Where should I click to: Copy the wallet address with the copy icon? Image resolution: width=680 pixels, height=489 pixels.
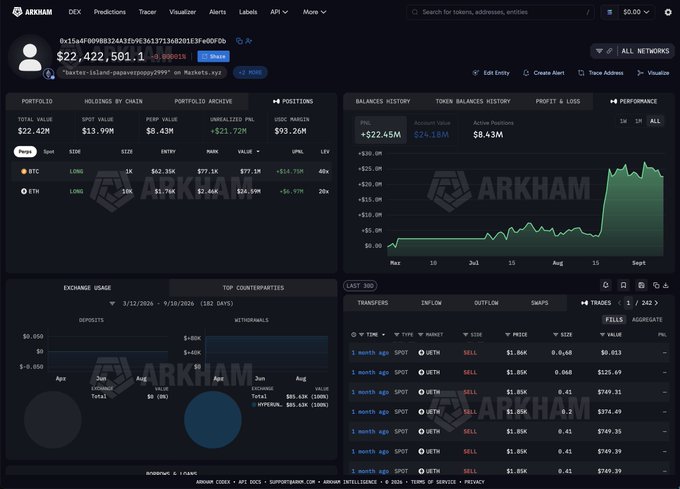[x=239, y=41]
